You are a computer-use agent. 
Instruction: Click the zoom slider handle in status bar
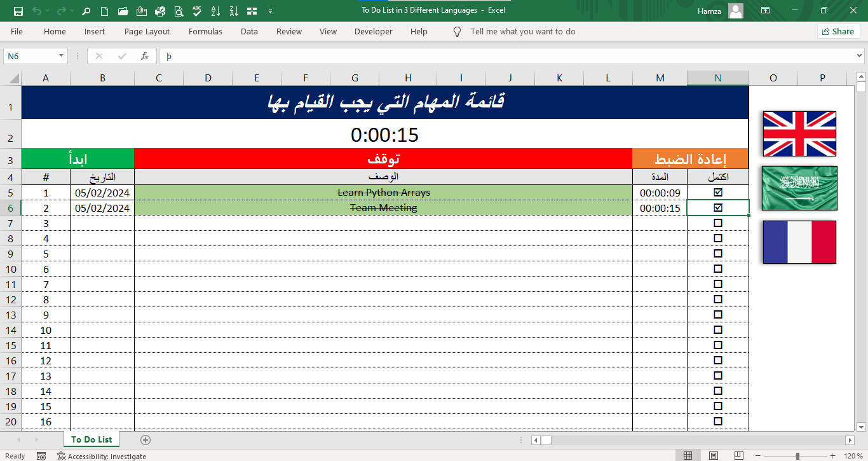pyautogui.click(x=797, y=456)
